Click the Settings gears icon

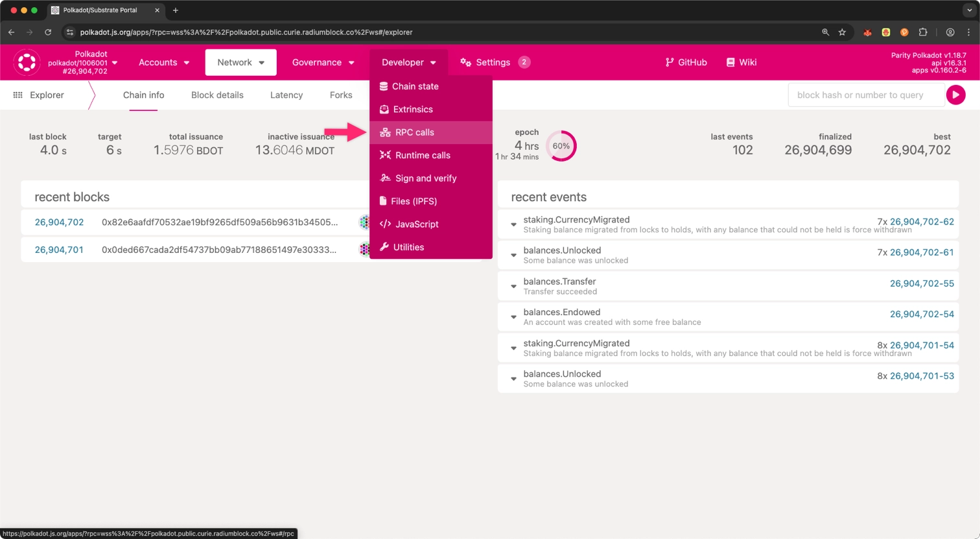(465, 62)
